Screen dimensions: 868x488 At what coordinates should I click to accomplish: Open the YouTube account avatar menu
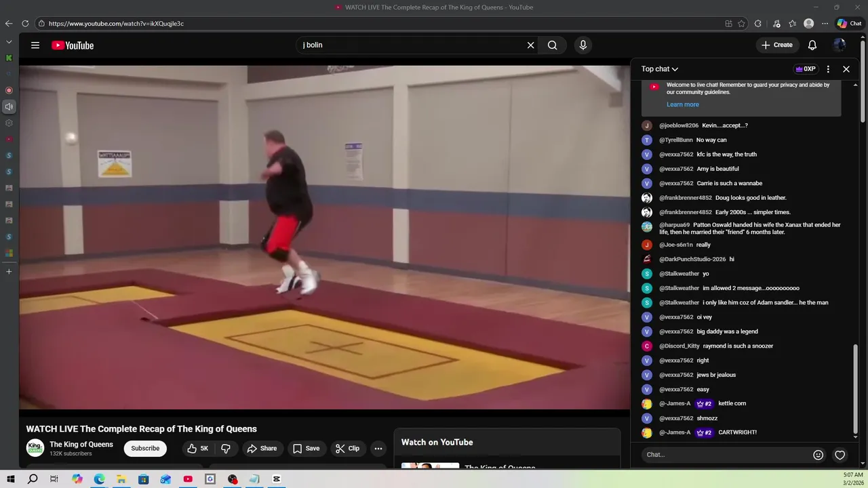pos(840,45)
